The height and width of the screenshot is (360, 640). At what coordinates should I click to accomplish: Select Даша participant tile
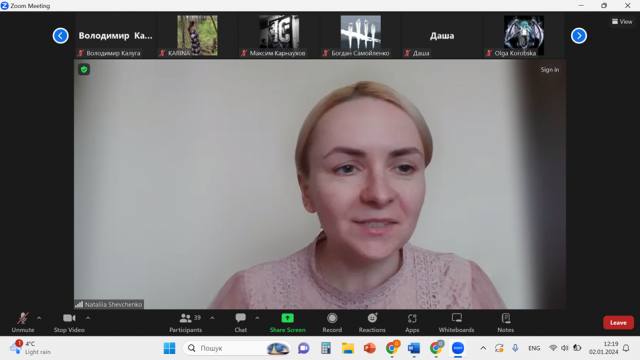pyautogui.click(x=442, y=36)
